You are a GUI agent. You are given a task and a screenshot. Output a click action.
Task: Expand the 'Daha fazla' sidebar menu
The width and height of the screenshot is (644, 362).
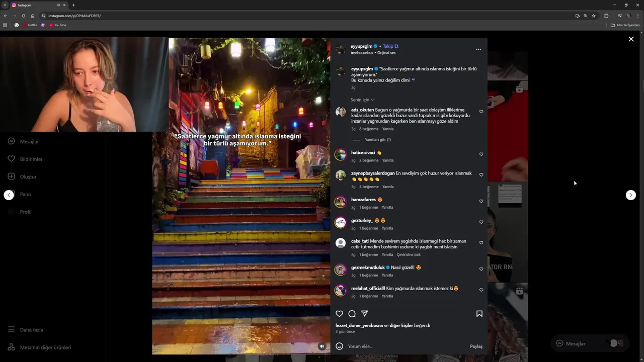point(25,330)
